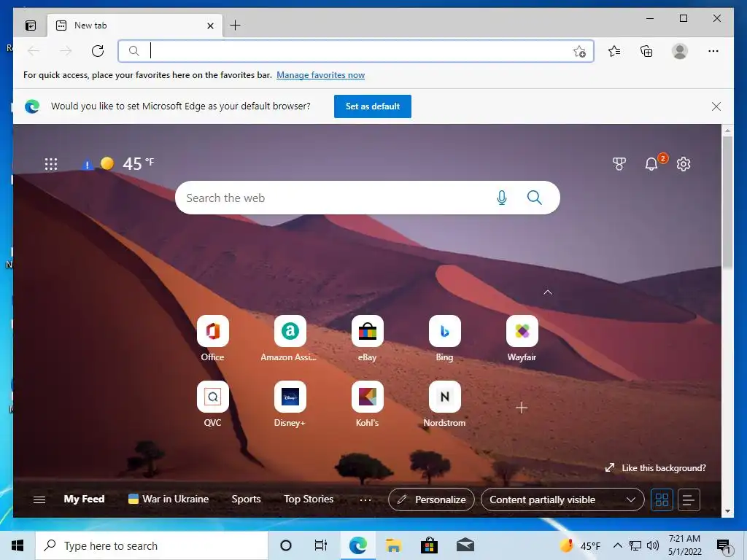Select War in Ukraine feed tab

pyautogui.click(x=169, y=499)
